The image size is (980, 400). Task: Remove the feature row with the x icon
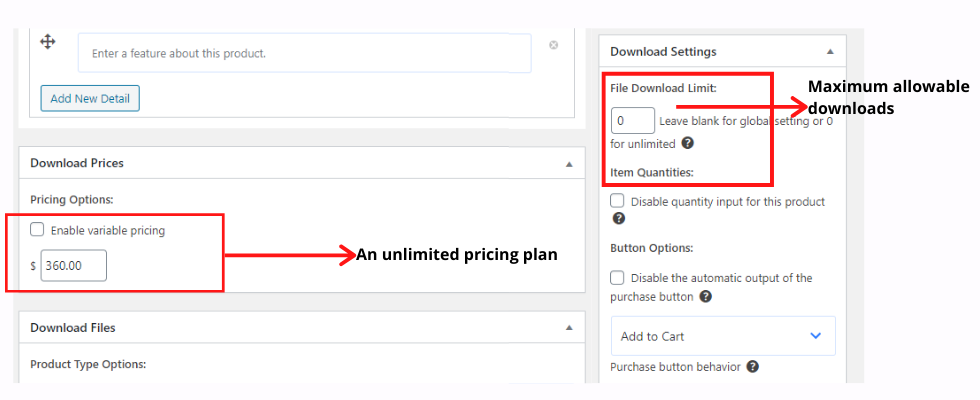(x=553, y=45)
